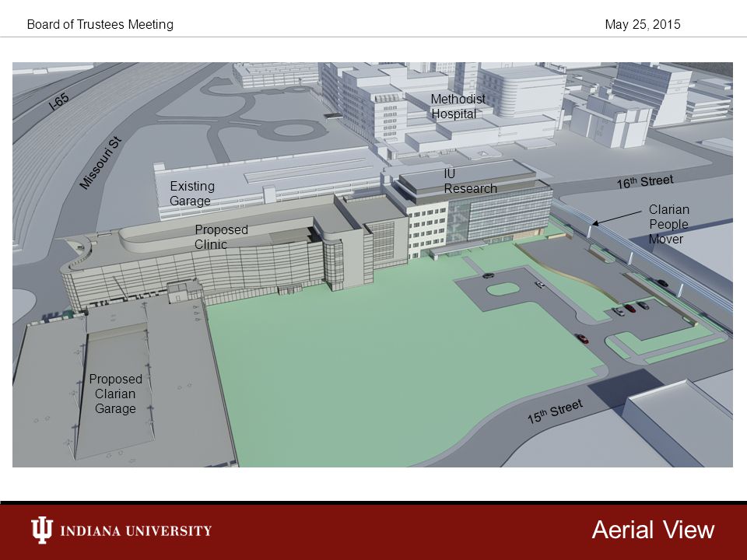Screen dimensions: 747x560
Task: Click the '15th Street' label
Action: [x=555, y=411]
